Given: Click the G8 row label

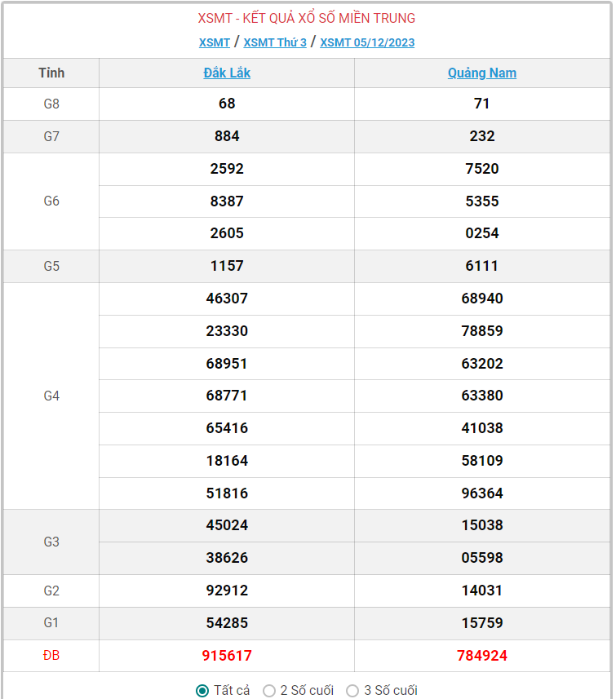Looking at the screenshot, I should tap(51, 104).
